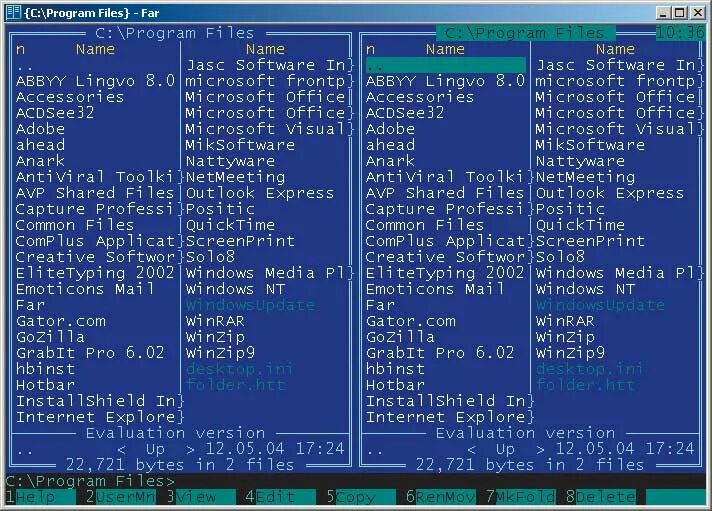This screenshot has height=511, width=712.
Task: Click the 10:36 clock display
Action: pos(680,33)
